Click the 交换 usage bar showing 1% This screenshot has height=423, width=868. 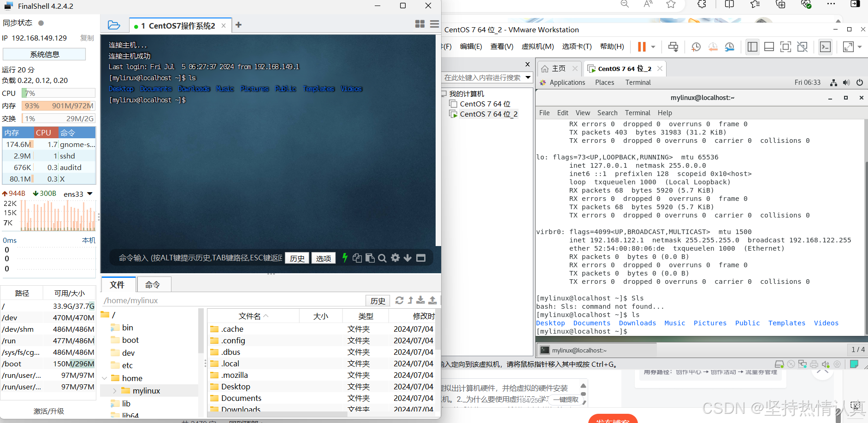click(59, 118)
